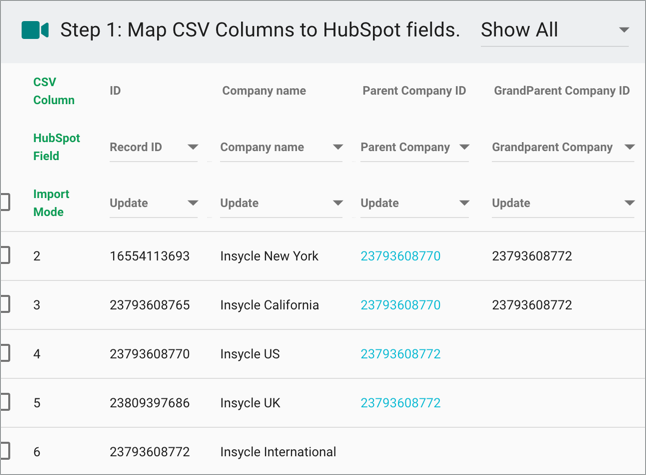
Task: Open the Record ID HubSpot field dropdown
Action: point(154,147)
